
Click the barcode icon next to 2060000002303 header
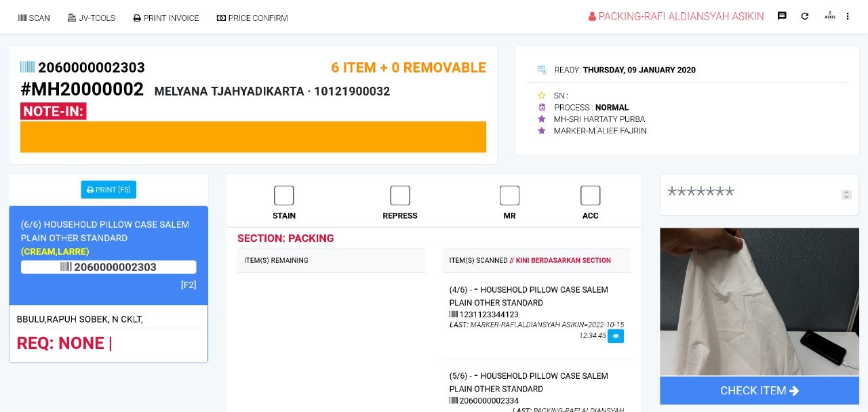(x=27, y=67)
